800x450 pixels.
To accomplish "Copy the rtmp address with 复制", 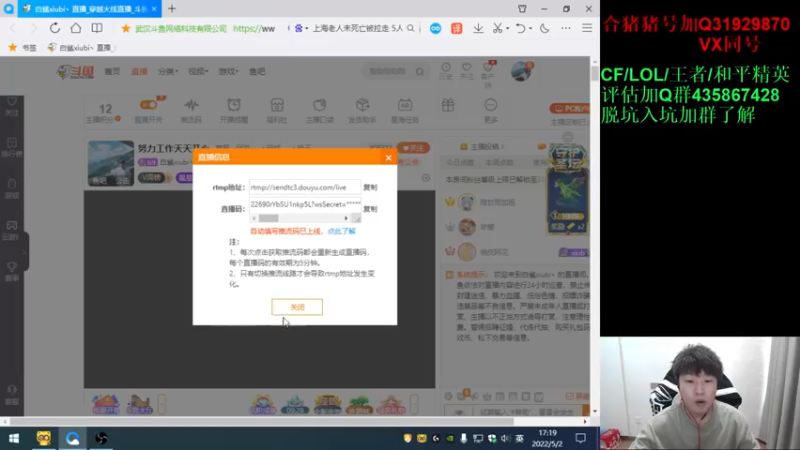I will pyautogui.click(x=370, y=187).
